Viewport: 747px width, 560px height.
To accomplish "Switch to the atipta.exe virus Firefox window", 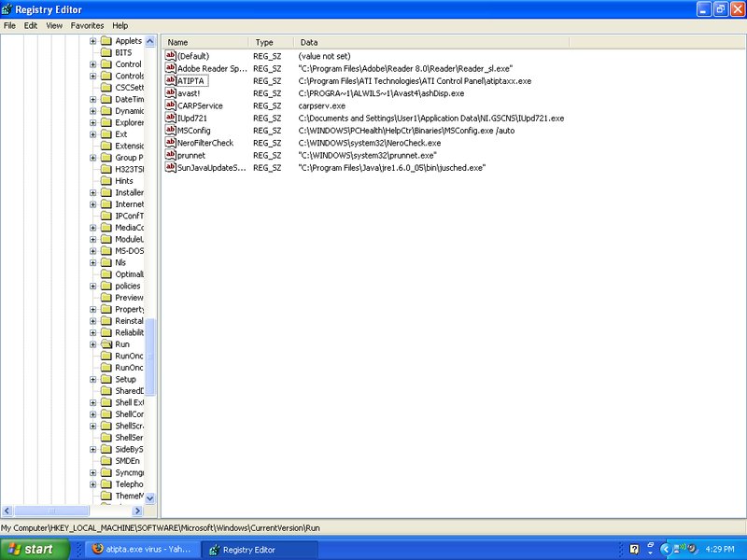I will pos(141,549).
